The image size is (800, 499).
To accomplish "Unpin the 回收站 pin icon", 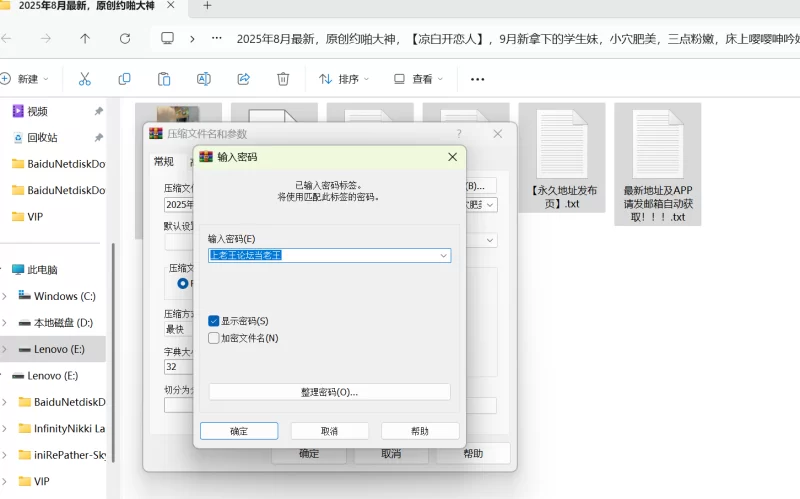I will point(98,137).
